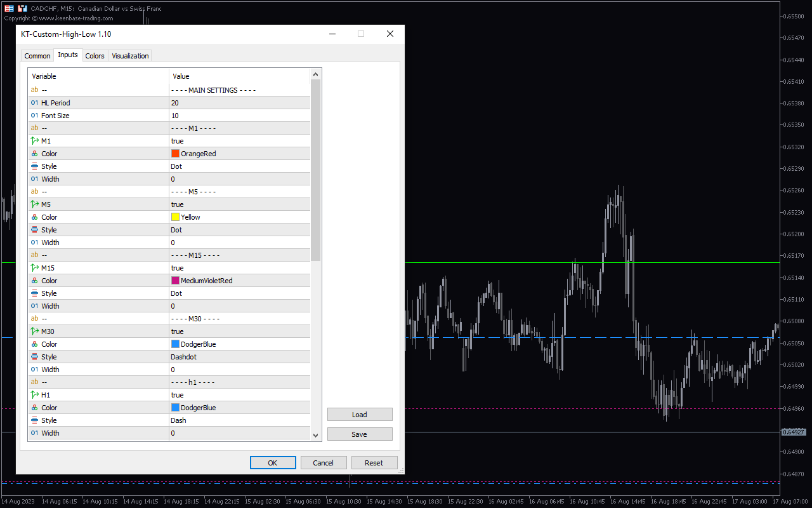The width and height of the screenshot is (812, 508).
Task: Click the Style icon under M30
Action: (35, 357)
